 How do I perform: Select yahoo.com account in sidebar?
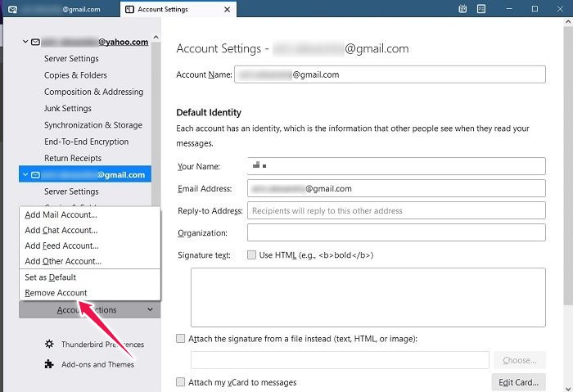(x=85, y=42)
